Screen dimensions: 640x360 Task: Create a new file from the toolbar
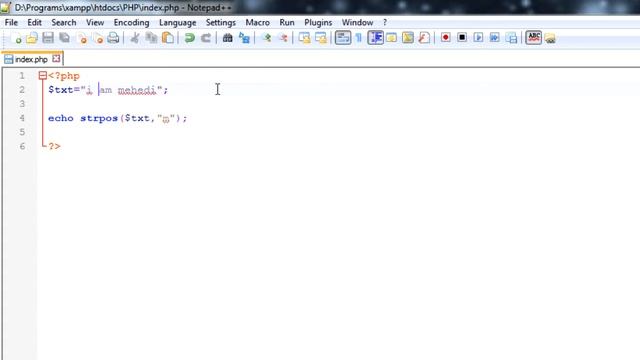(16, 38)
